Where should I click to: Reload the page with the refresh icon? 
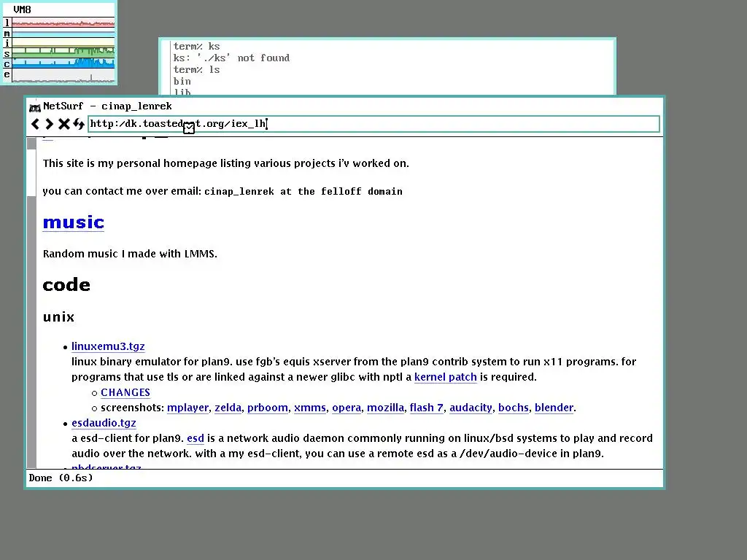coord(79,124)
